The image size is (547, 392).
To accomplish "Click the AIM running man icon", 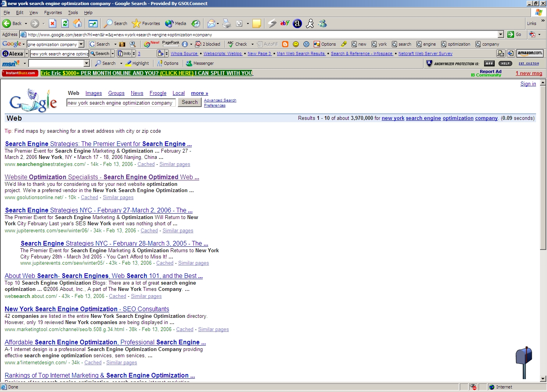I will click(310, 23).
